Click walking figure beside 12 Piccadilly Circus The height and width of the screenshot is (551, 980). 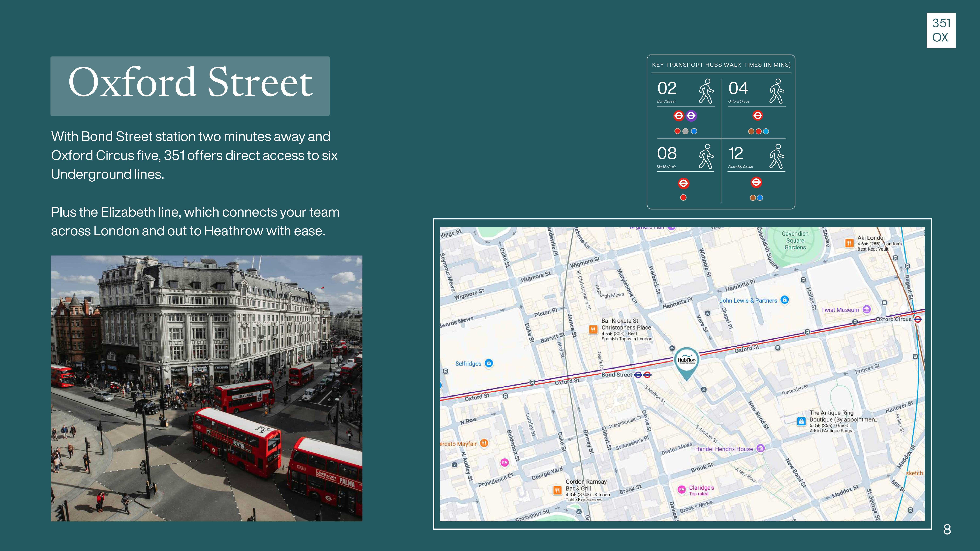pos(777,156)
